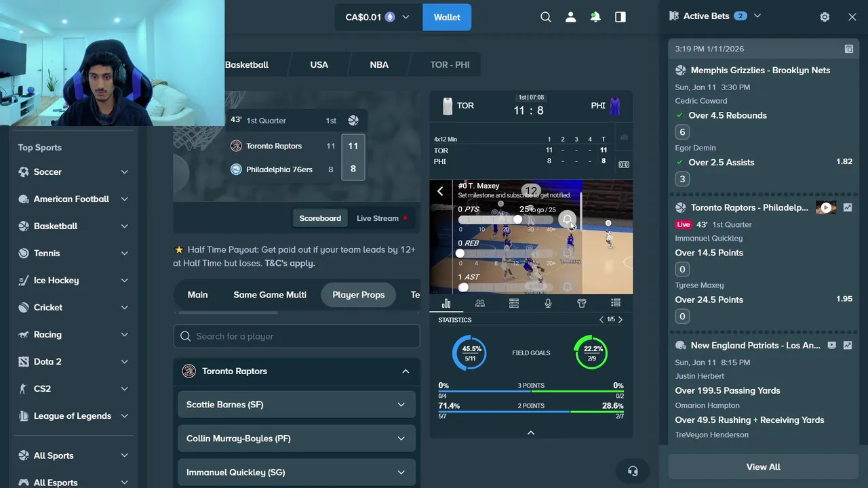Expand Scottie Barnes (SF) props

296,405
